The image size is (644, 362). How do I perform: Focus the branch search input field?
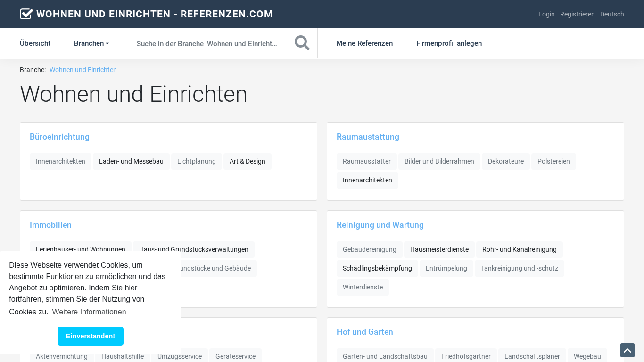[x=207, y=43]
